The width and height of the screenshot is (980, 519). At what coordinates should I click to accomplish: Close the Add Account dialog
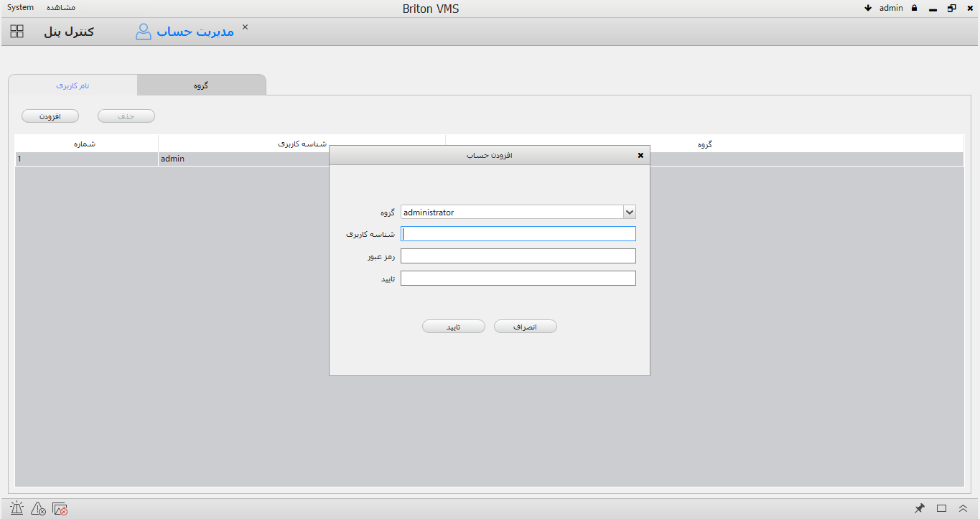click(640, 155)
